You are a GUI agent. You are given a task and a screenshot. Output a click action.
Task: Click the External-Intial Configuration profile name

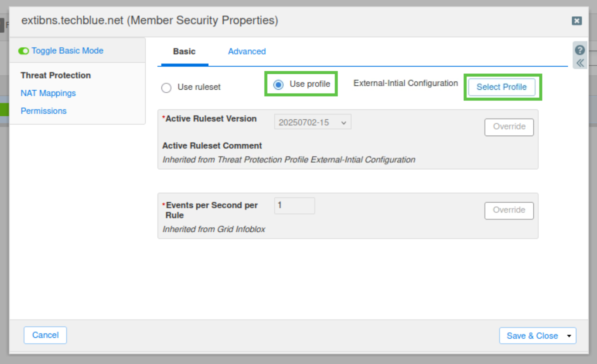coord(405,83)
